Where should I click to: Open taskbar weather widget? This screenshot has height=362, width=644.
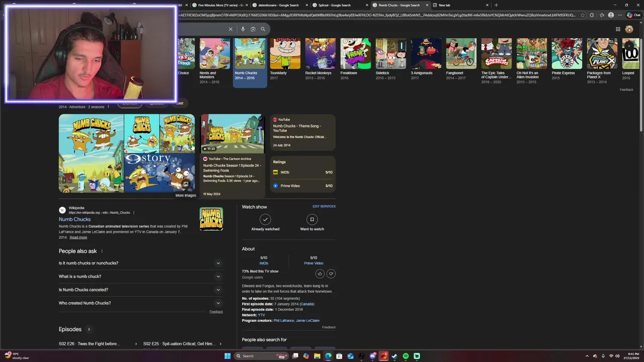[x=17, y=356]
